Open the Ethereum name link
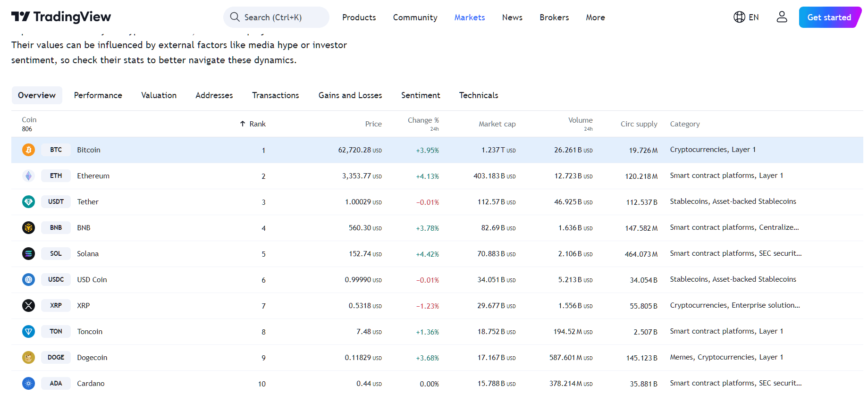This screenshot has height=394, width=868. pyautogui.click(x=93, y=176)
